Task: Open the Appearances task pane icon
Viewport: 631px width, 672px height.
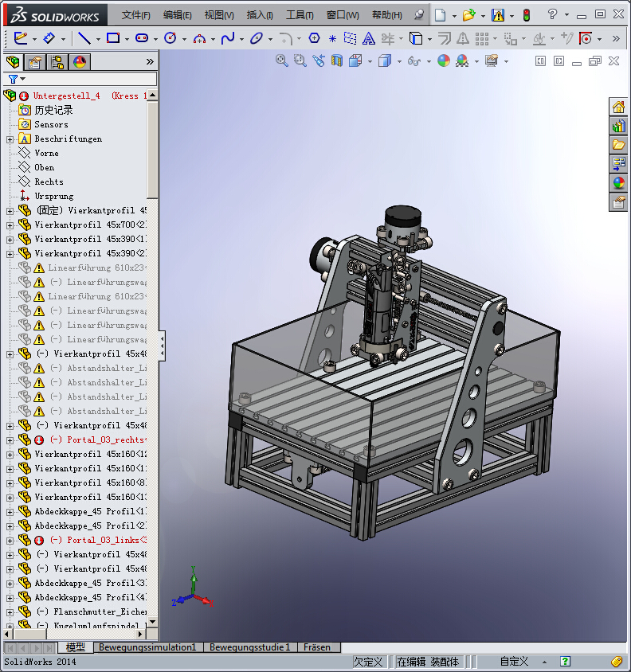Action: pyautogui.click(x=618, y=183)
